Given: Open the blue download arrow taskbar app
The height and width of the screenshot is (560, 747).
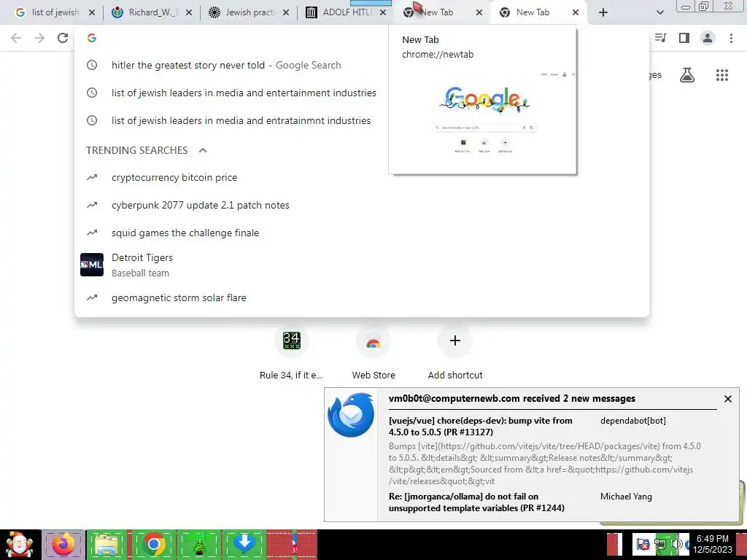Looking at the screenshot, I should 244,545.
